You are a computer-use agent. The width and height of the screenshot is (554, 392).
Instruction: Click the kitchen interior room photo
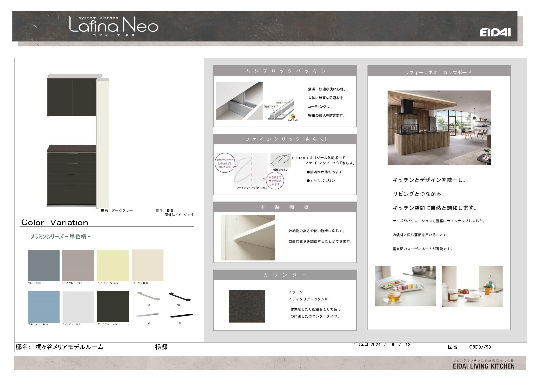tap(439, 128)
